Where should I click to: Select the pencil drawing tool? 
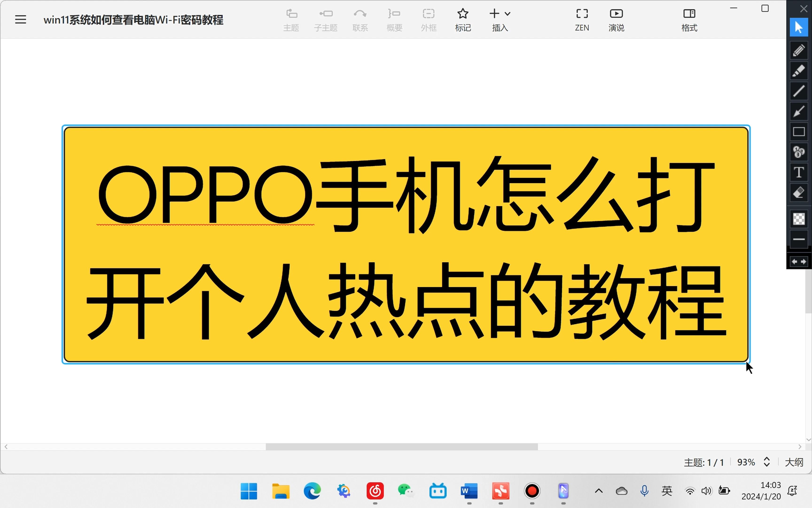(x=799, y=51)
